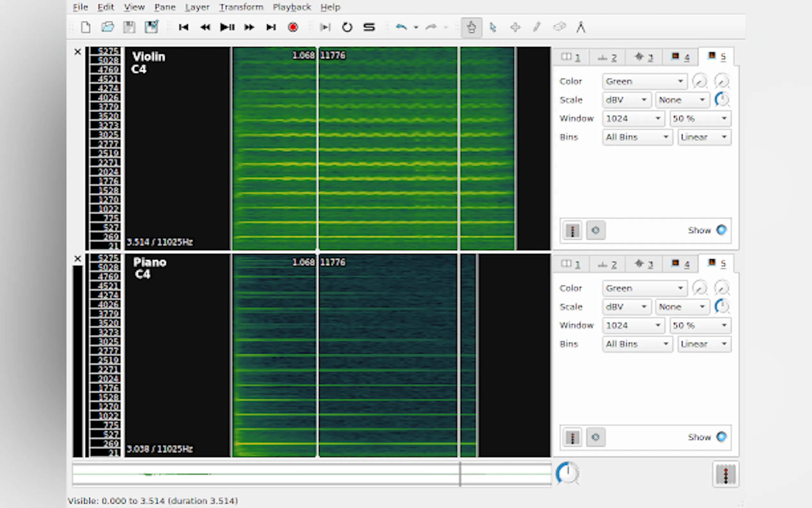Screen dimensions: 812x508
Task: Toggle Loop Playback mode
Action: (x=347, y=27)
